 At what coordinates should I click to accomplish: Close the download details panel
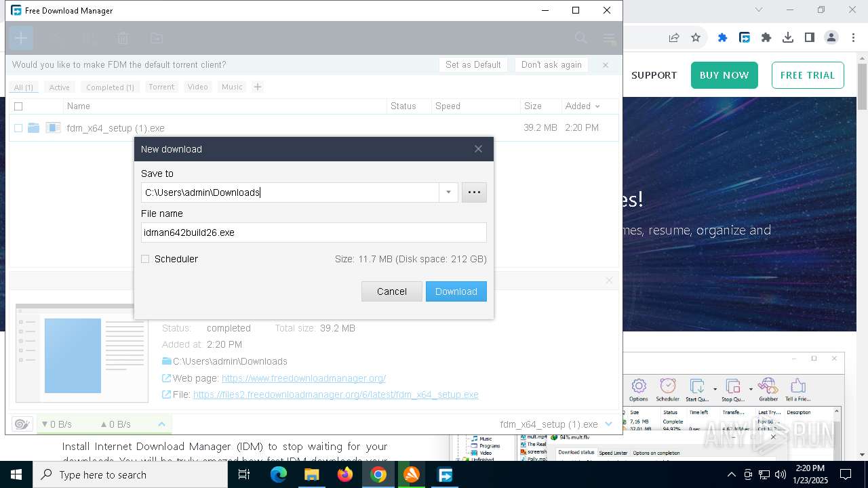coord(609,280)
